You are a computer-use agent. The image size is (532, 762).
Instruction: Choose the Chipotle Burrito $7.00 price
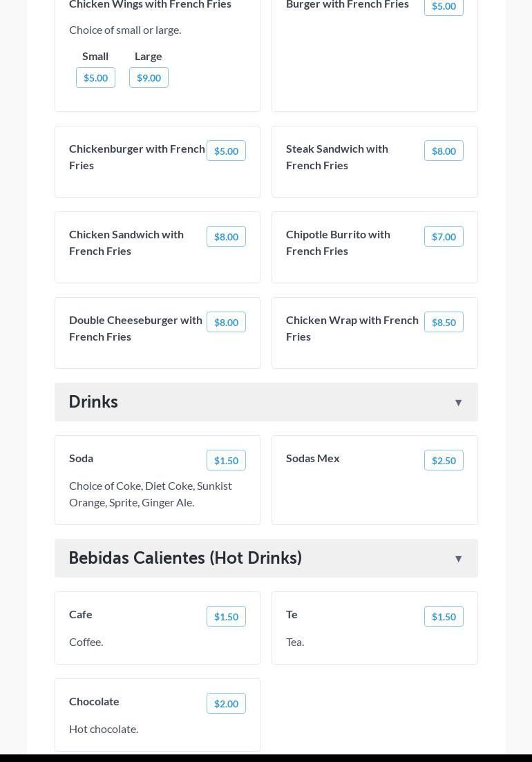pyautogui.click(x=444, y=236)
